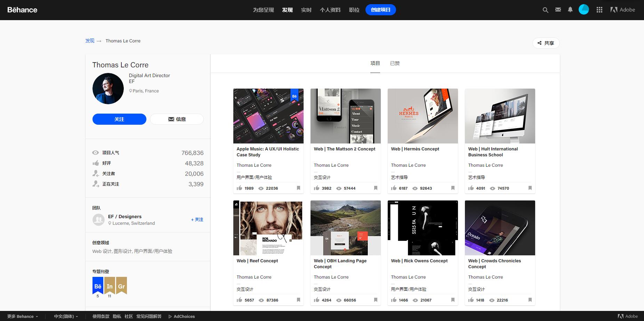
Task: Click Thomas Le Corre's profile photo
Action: pyautogui.click(x=108, y=89)
